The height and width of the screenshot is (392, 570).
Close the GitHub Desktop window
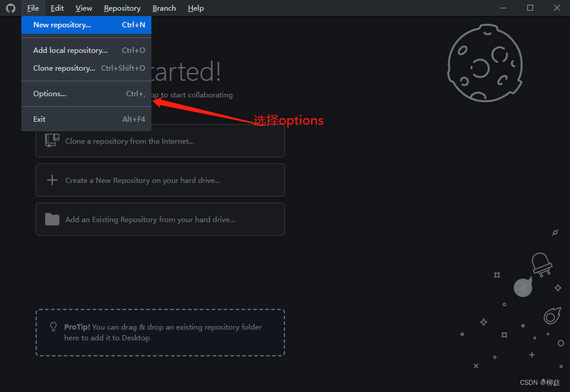point(556,8)
